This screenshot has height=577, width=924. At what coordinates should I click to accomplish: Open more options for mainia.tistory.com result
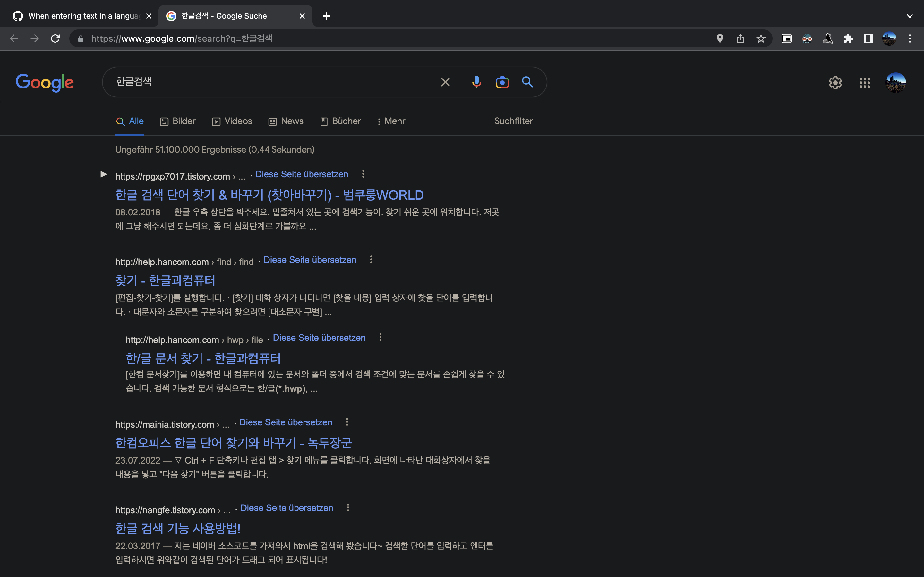click(347, 422)
